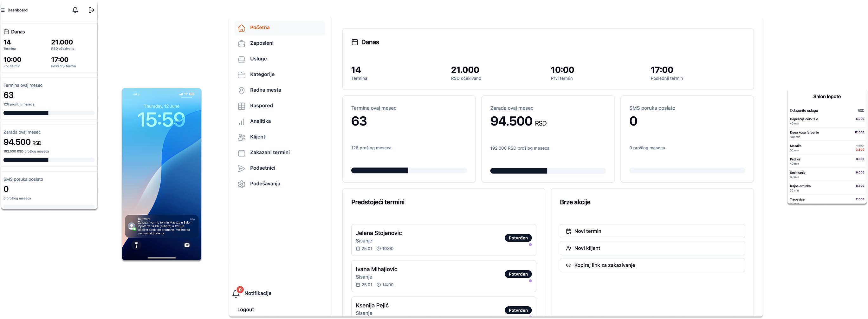Tap the flashlight icon on the phone lock screen
The image size is (868, 319).
(136, 245)
